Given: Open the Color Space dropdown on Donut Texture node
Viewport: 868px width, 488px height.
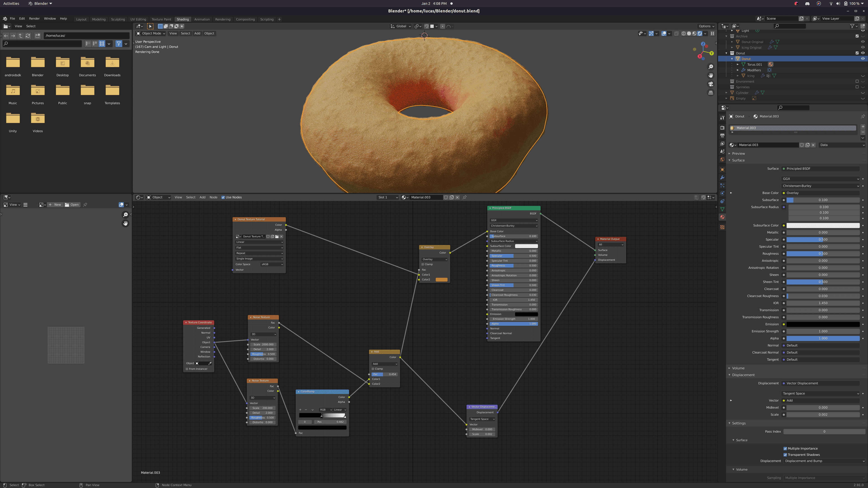Looking at the screenshot, I should click(271, 264).
